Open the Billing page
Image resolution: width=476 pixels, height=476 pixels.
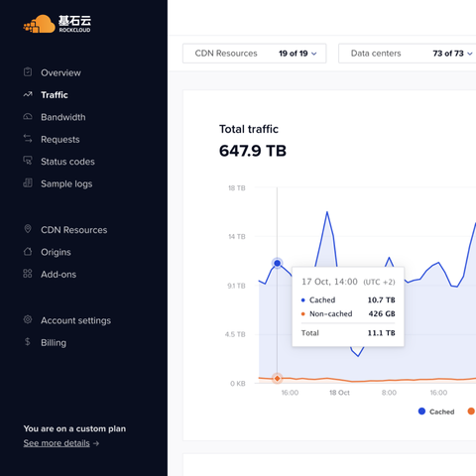pyautogui.click(x=54, y=343)
